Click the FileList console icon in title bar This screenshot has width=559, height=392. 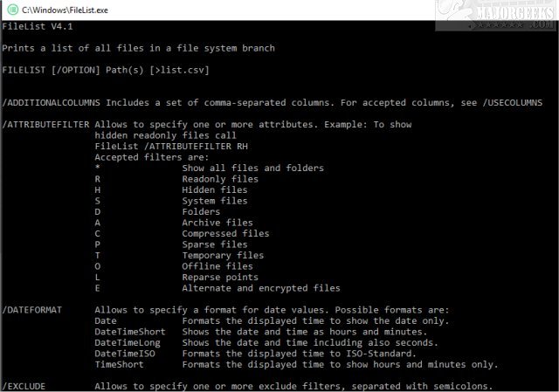(10, 9)
